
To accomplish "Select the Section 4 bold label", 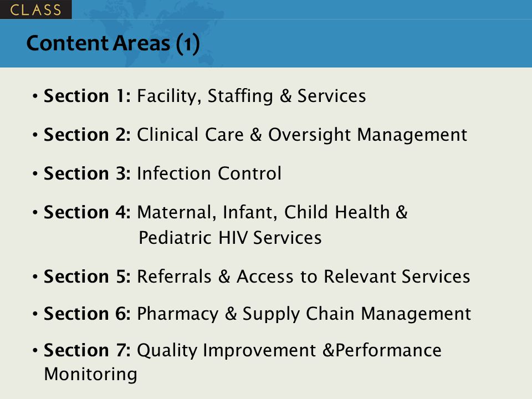I will click(87, 212).
